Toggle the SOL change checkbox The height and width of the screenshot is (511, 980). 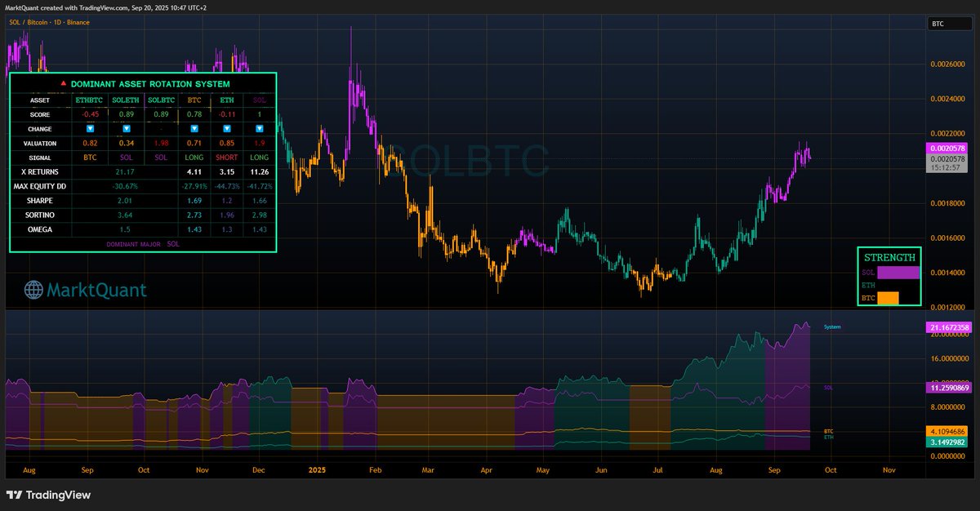(260, 128)
